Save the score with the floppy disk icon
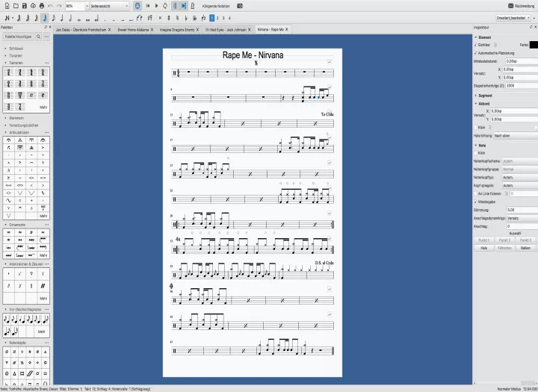538x392 pixels. click(x=25, y=6)
